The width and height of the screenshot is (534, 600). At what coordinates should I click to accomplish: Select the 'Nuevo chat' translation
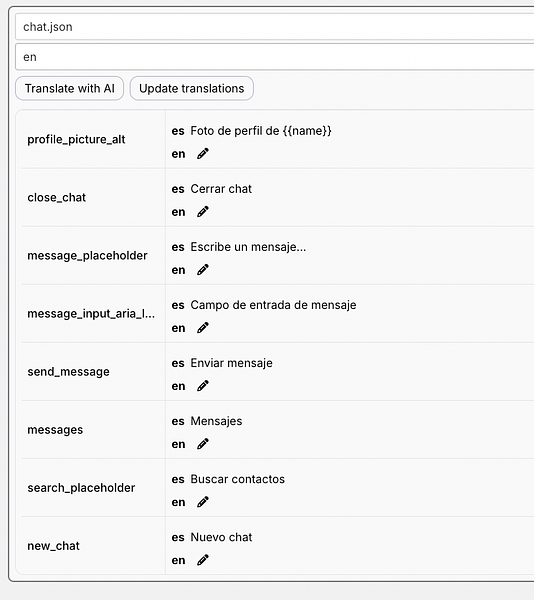pos(221,537)
